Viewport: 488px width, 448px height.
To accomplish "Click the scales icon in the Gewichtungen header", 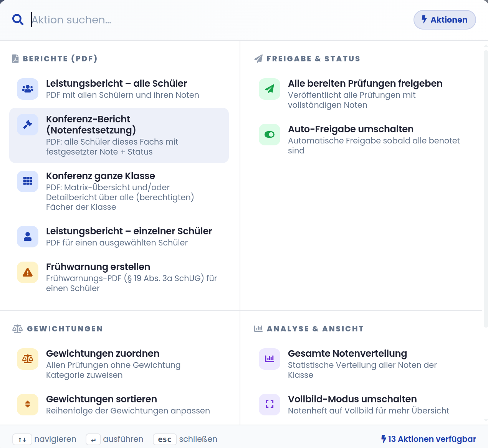I will point(17,329).
